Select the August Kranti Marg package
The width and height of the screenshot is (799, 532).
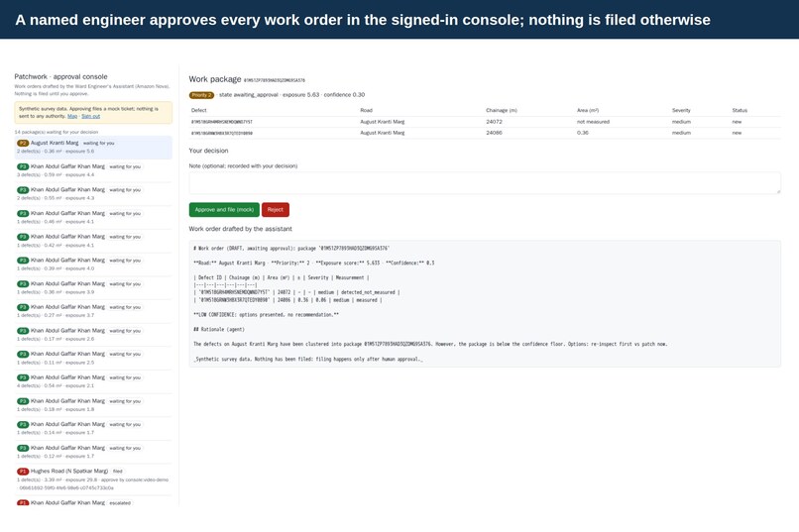[x=93, y=148]
